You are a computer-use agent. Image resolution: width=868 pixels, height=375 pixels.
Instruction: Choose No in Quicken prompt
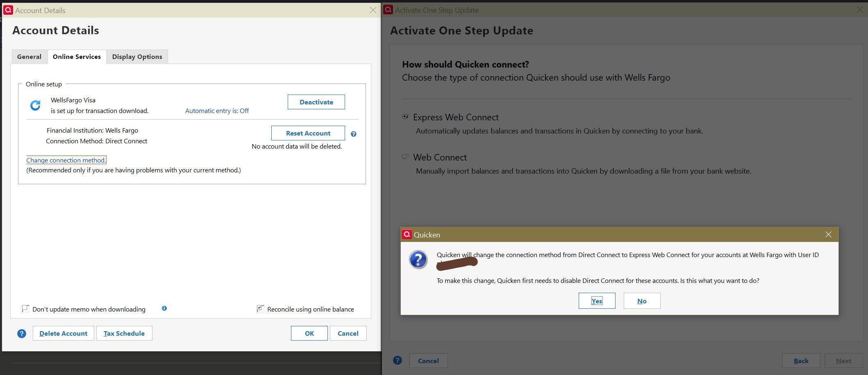tap(642, 301)
